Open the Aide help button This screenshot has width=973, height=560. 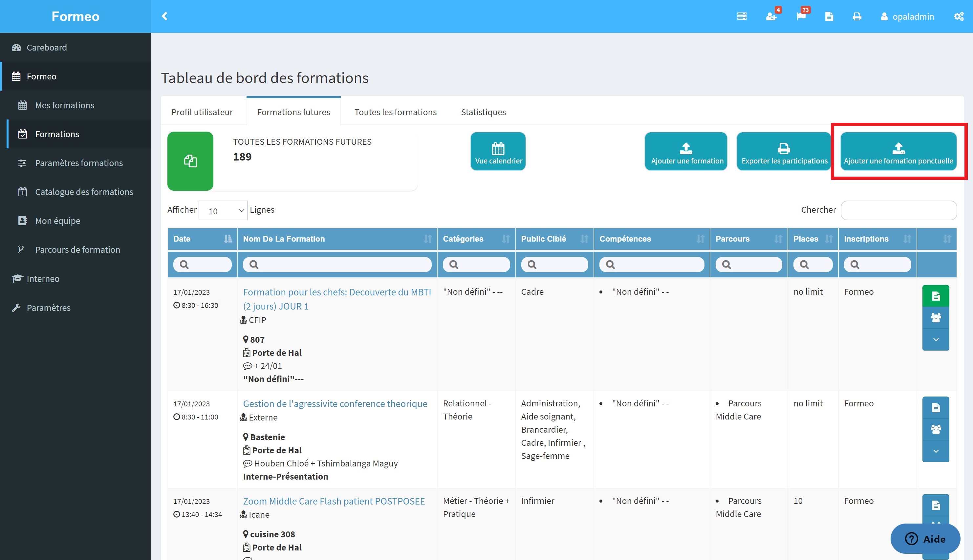click(x=925, y=539)
